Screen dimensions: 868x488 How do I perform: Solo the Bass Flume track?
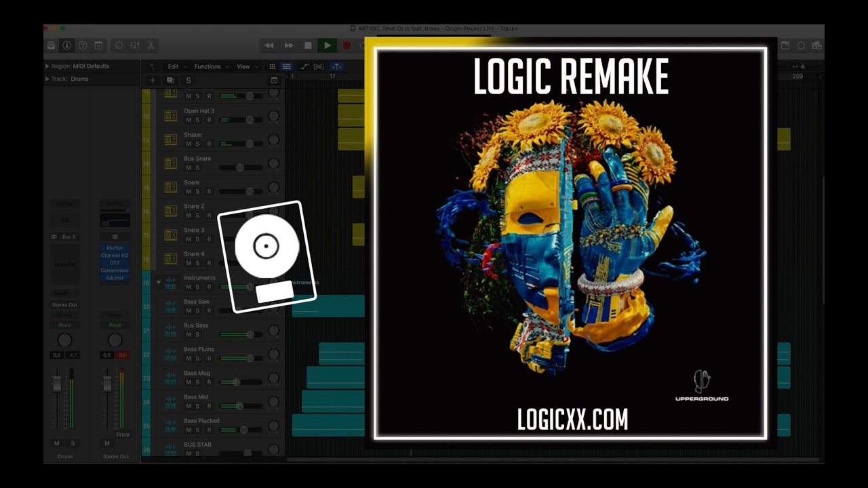pyautogui.click(x=197, y=358)
